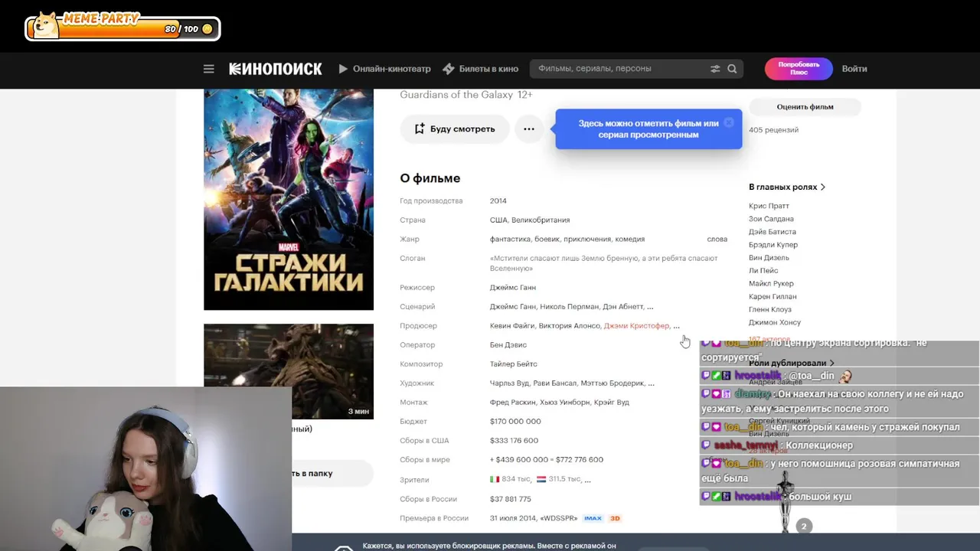Open the hamburger menu icon
Viewport: 980px width, 551px height.
coord(208,69)
